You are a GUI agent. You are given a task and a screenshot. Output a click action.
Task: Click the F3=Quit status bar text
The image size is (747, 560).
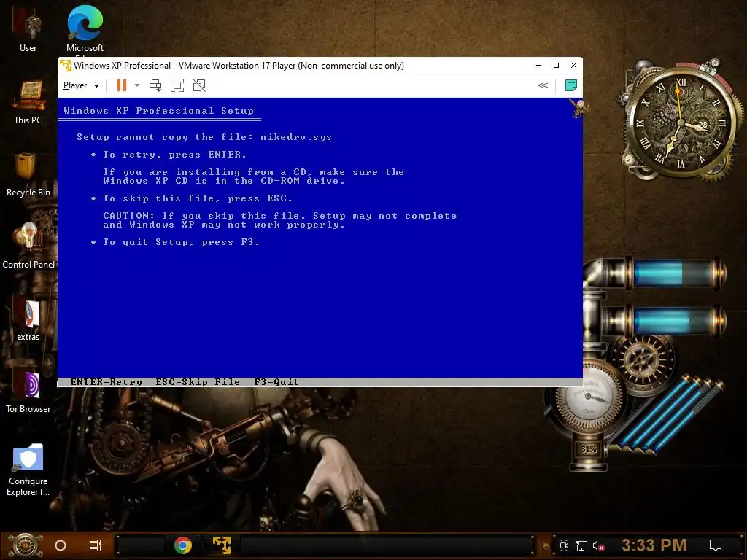pos(276,382)
